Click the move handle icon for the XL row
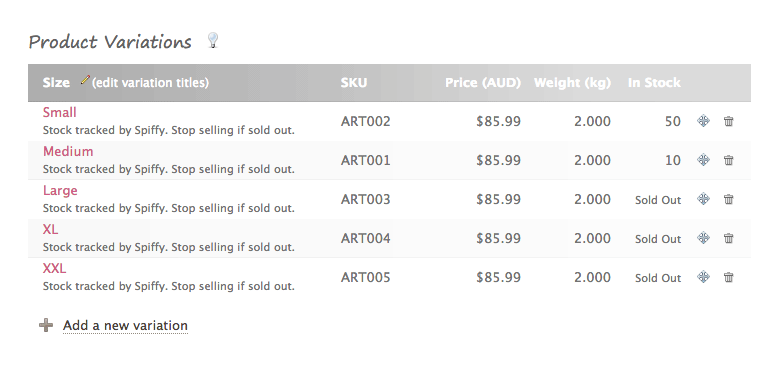The height and width of the screenshot is (374, 779). coord(703,238)
